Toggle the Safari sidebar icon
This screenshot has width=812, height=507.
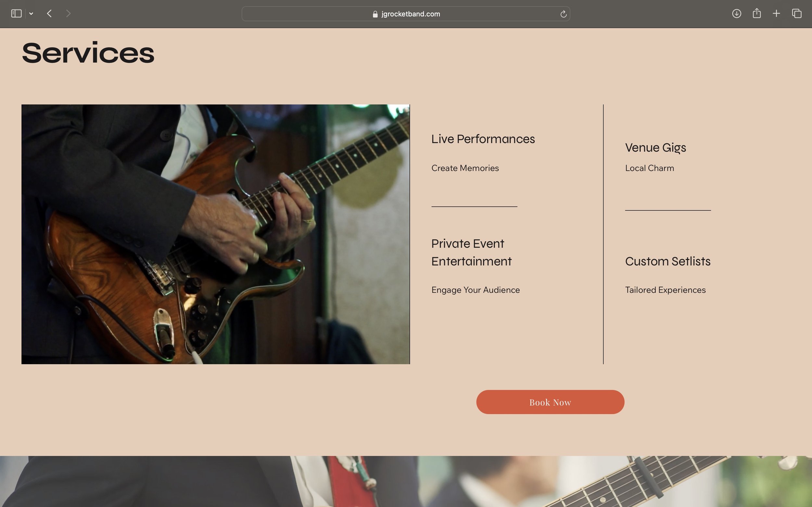click(x=16, y=13)
